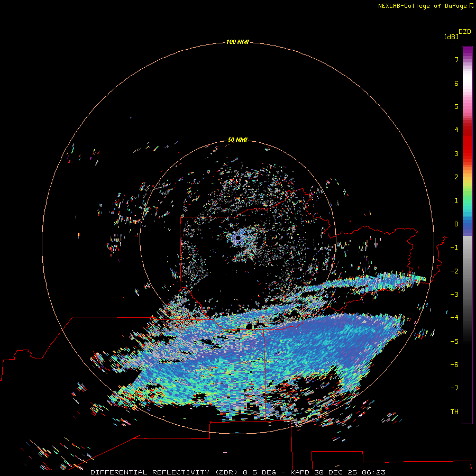
Task: Click the -6 value on the color scale
Action: [x=454, y=365]
